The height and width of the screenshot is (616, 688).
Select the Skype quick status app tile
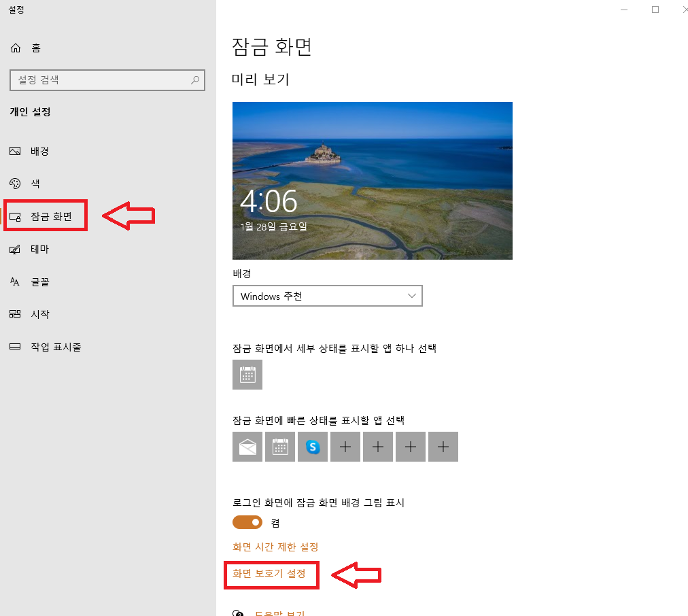[313, 447]
